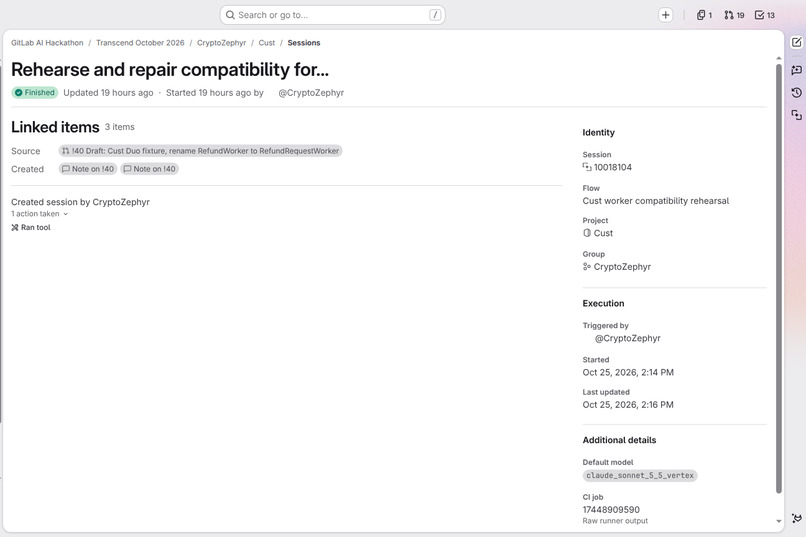Open assigned issues counter showing 1
806x537 pixels.
pyautogui.click(x=704, y=15)
